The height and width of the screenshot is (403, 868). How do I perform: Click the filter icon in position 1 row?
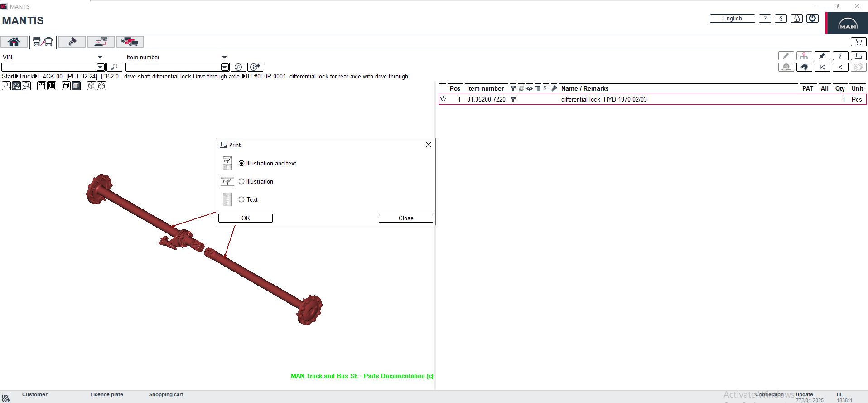[513, 99]
